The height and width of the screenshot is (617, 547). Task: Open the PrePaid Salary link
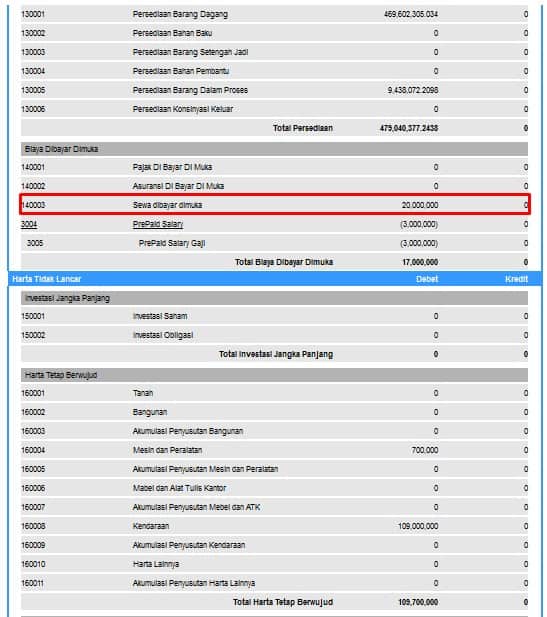click(x=158, y=224)
